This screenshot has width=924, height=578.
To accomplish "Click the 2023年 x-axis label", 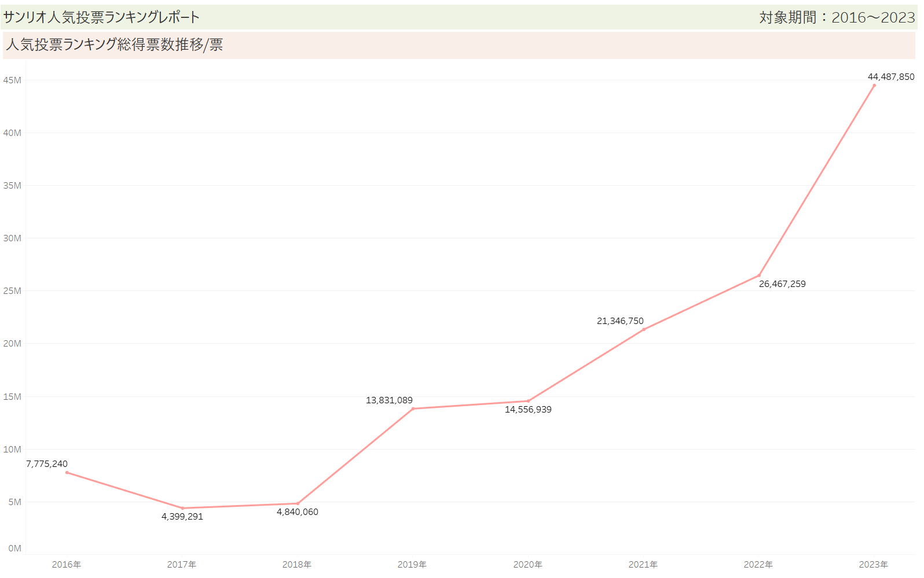I will tap(874, 564).
